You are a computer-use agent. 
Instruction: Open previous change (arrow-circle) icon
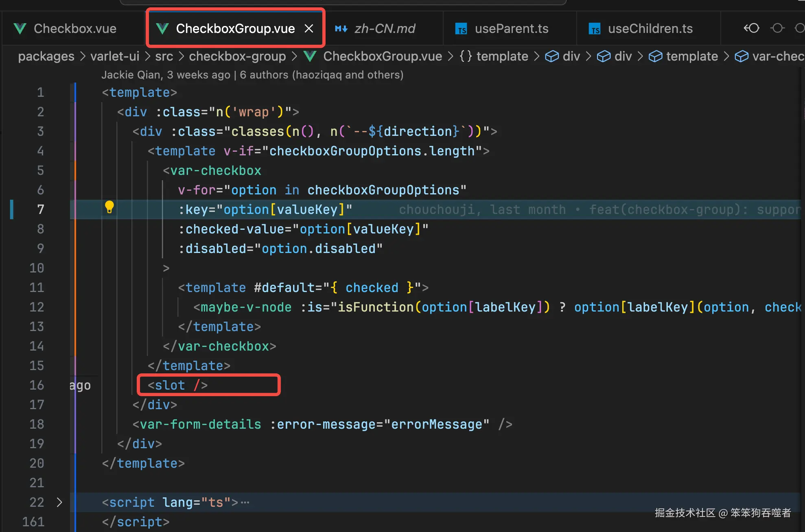[751, 28]
